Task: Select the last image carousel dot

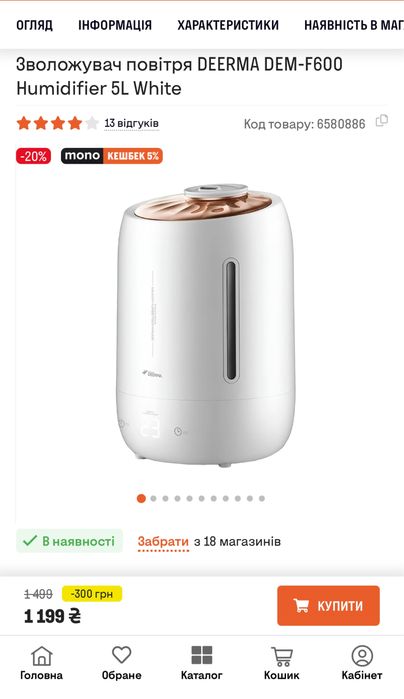Action: (262, 498)
